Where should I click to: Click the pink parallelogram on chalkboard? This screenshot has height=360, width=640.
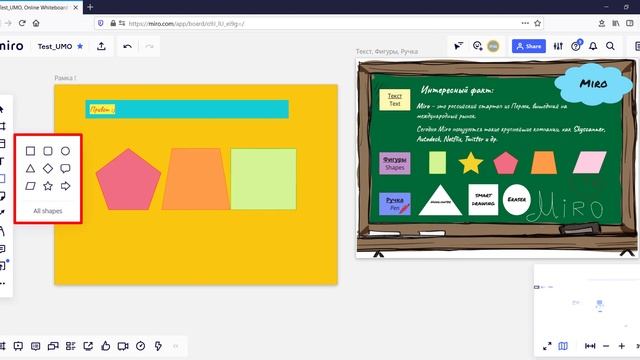tap(589, 162)
